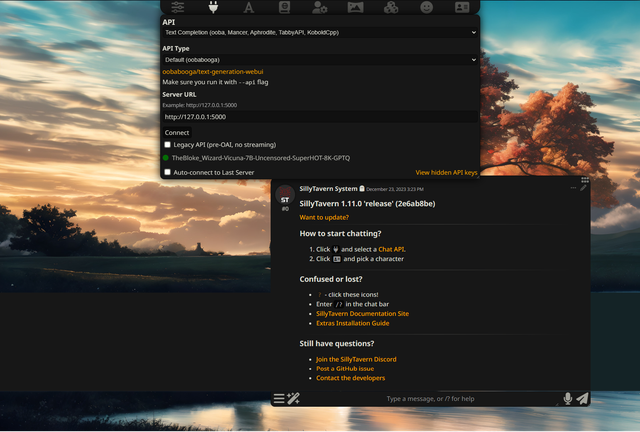Click Join the SillyTavern Discord link
Viewport: 640px width, 432px height.
(356, 359)
